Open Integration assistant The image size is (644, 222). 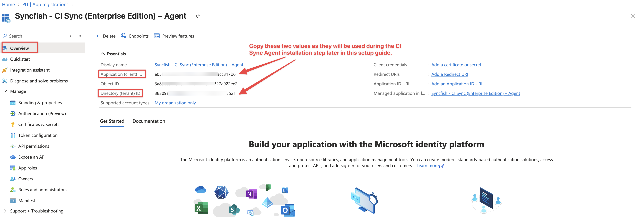point(30,70)
